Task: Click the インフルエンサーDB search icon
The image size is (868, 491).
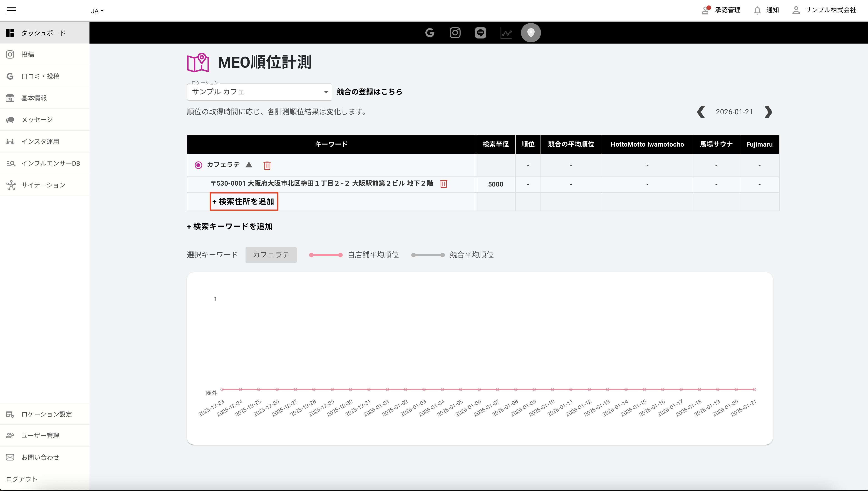Action: tap(11, 163)
